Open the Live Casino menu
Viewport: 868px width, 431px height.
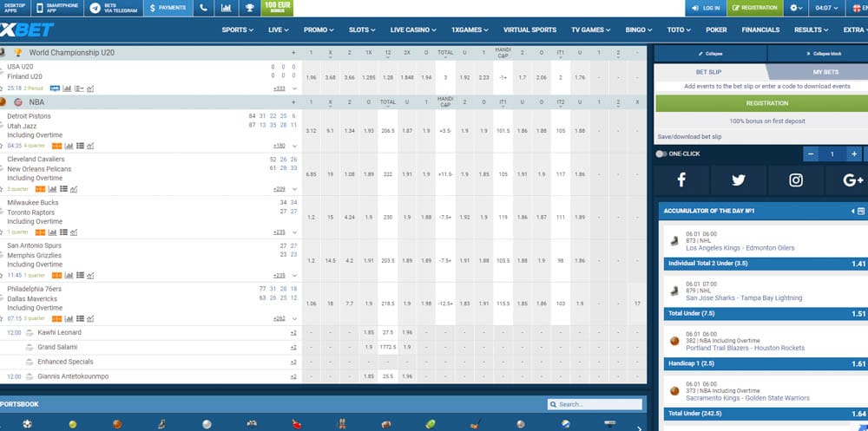[413, 29]
